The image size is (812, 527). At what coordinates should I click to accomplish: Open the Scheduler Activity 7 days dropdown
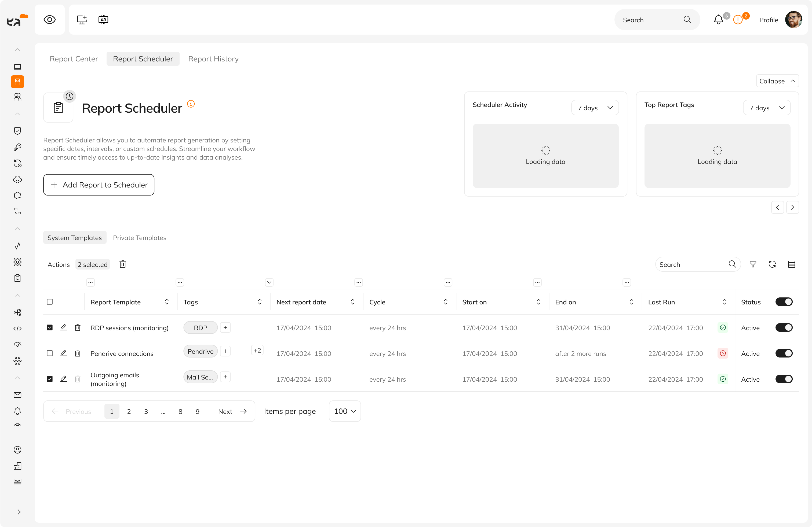click(595, 108)
